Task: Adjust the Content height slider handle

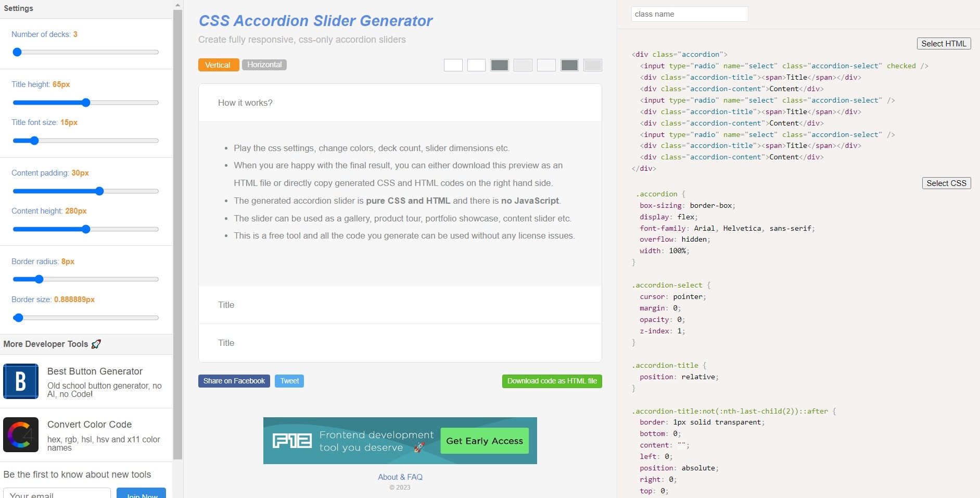Action: coord(86,229)
